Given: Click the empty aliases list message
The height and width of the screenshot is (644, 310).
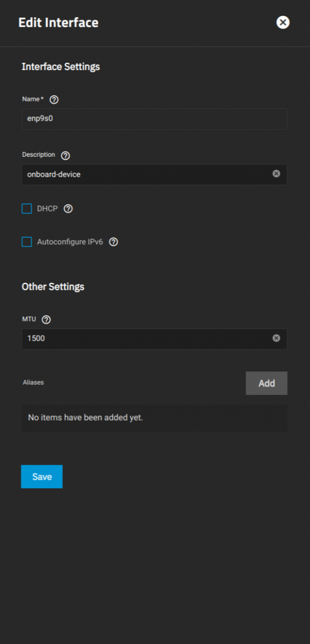Looking at the screenshot, I should click(85, 417).
